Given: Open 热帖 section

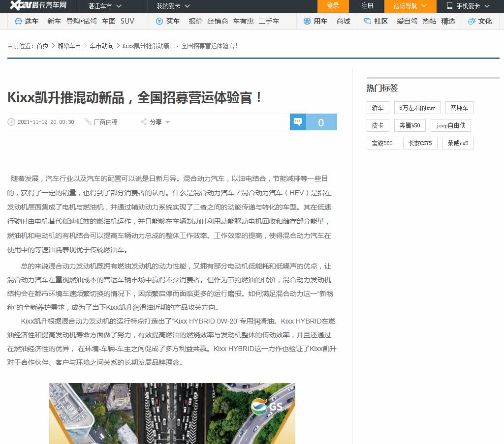Looking at the screenshot, I should coord(429,21).
